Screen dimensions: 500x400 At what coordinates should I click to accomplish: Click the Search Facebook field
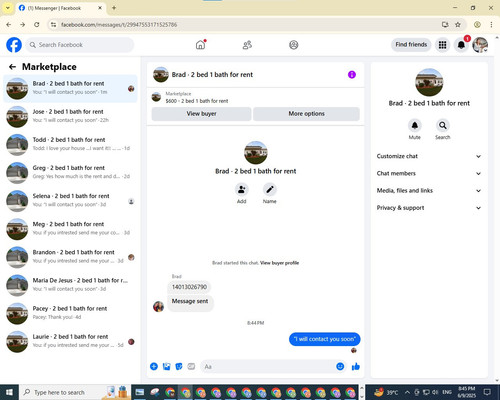click(80, 45)
